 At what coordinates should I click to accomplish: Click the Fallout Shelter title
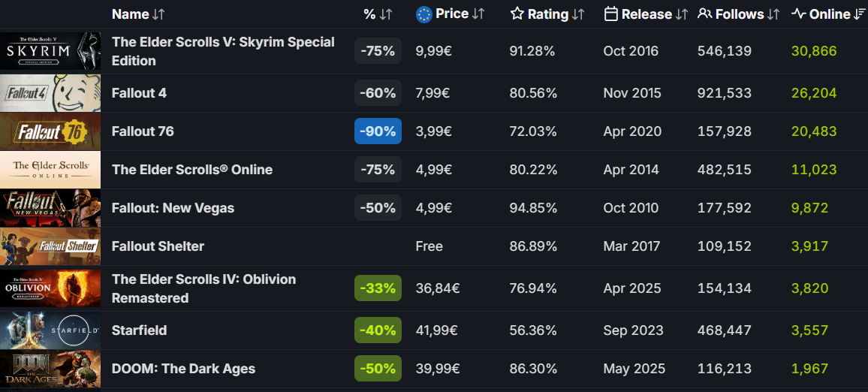coord(158,246)
